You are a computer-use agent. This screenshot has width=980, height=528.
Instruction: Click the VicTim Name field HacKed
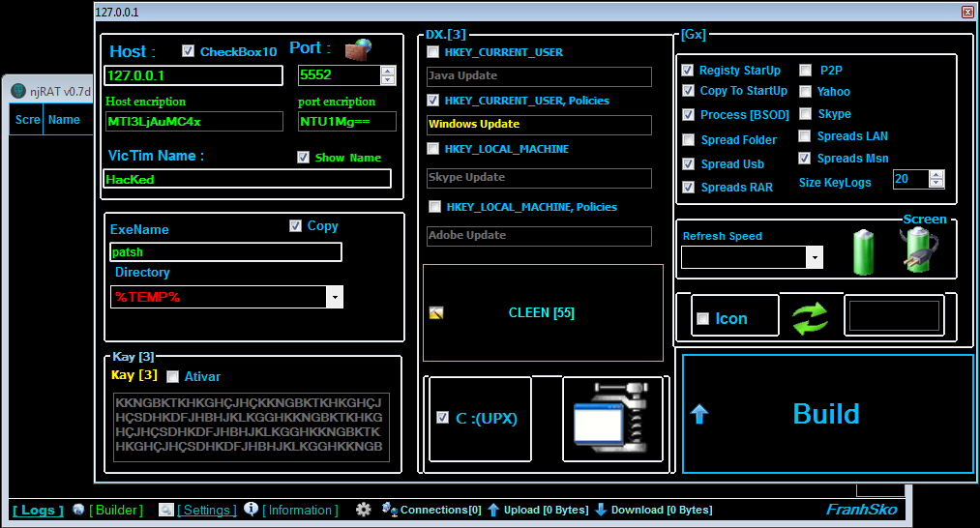(248, 179)
